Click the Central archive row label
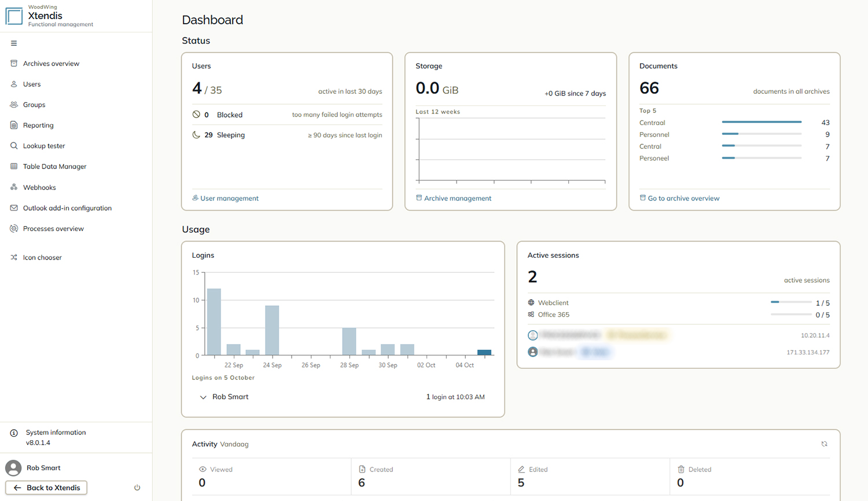Screen dimensions: 868x501 (650, 147)
